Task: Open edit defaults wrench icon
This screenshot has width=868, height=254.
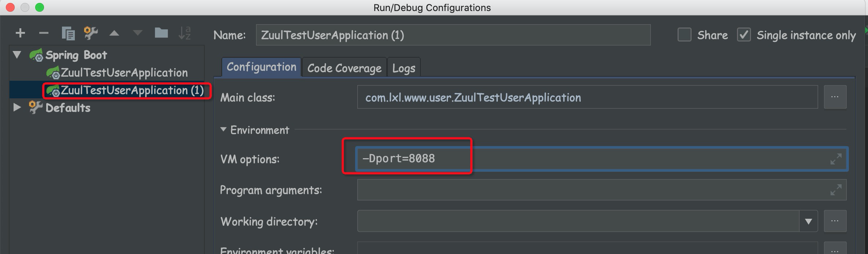Action: tap(91, 33)
